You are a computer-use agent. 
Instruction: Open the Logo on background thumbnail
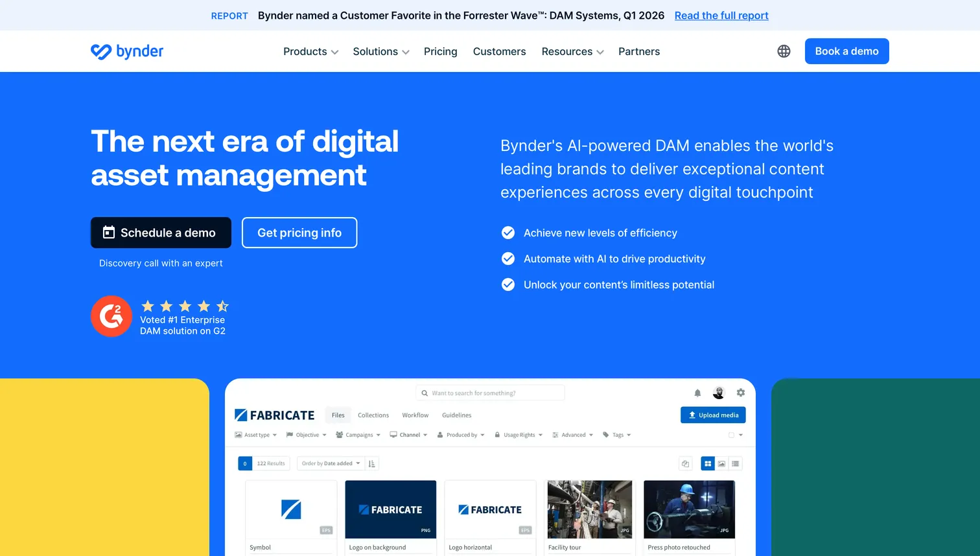tap(391, 509)
